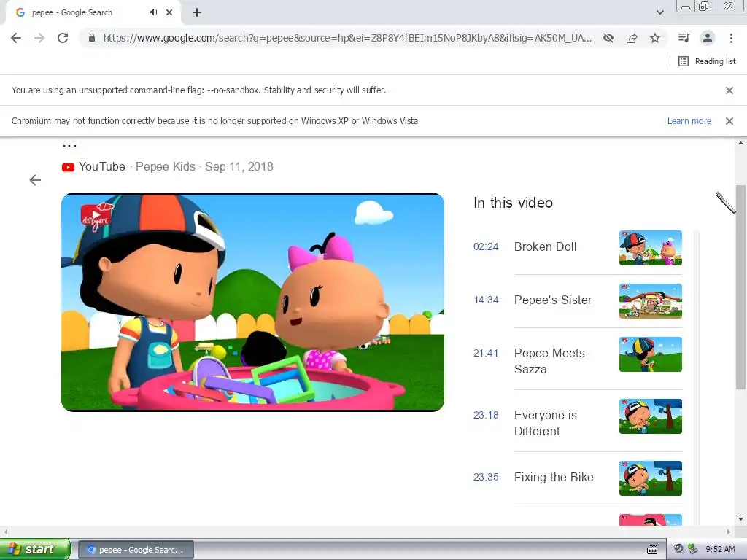Close the pepee Google Search tab
The image size is (747, 560).
click(169, 12)
